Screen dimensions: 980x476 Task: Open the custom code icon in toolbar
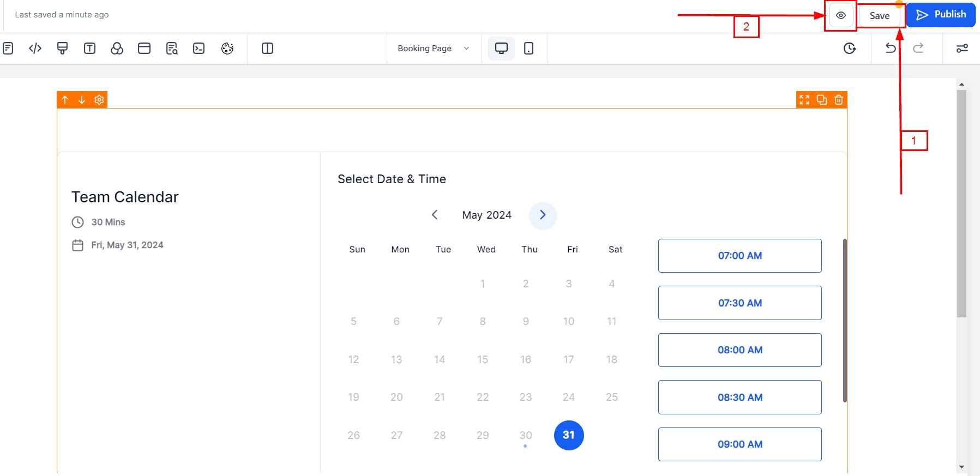(x=35, y=49)
